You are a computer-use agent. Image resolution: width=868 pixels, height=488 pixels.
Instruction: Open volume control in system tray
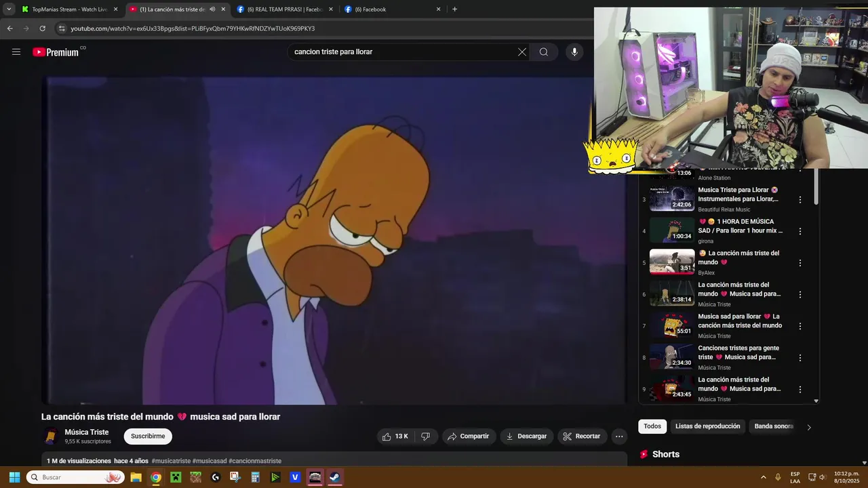point(823,477)
